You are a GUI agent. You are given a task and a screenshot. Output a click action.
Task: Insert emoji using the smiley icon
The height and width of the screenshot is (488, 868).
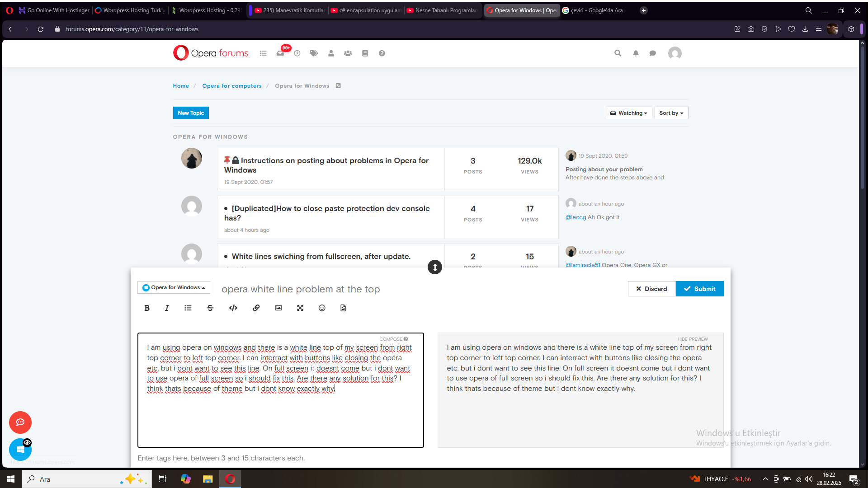(x=322, y=308)
